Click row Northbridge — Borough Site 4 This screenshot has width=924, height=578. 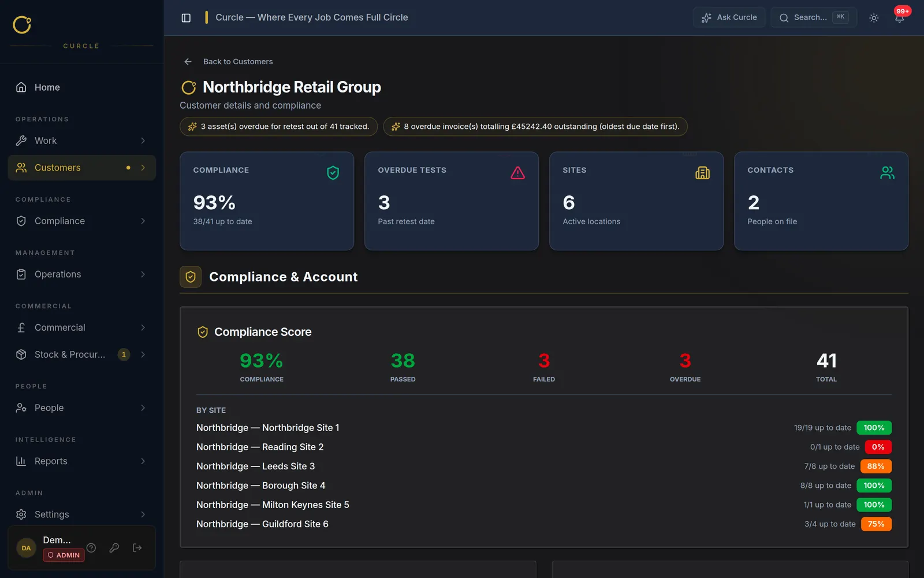(544, 486)
